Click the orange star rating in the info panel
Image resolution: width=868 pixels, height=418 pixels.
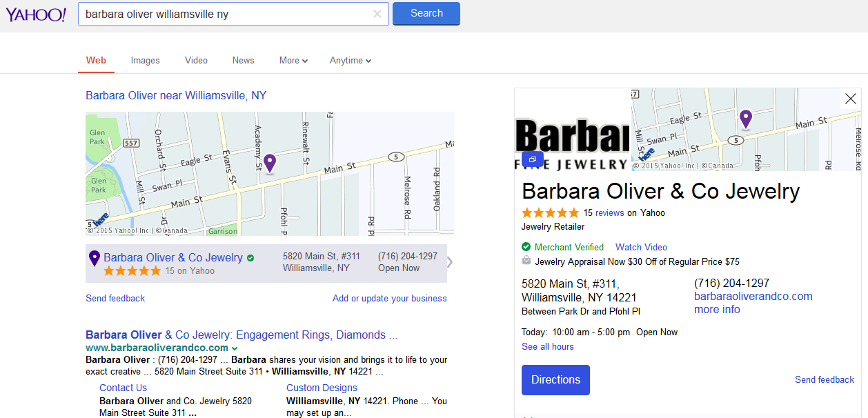(x=550, y=213)
